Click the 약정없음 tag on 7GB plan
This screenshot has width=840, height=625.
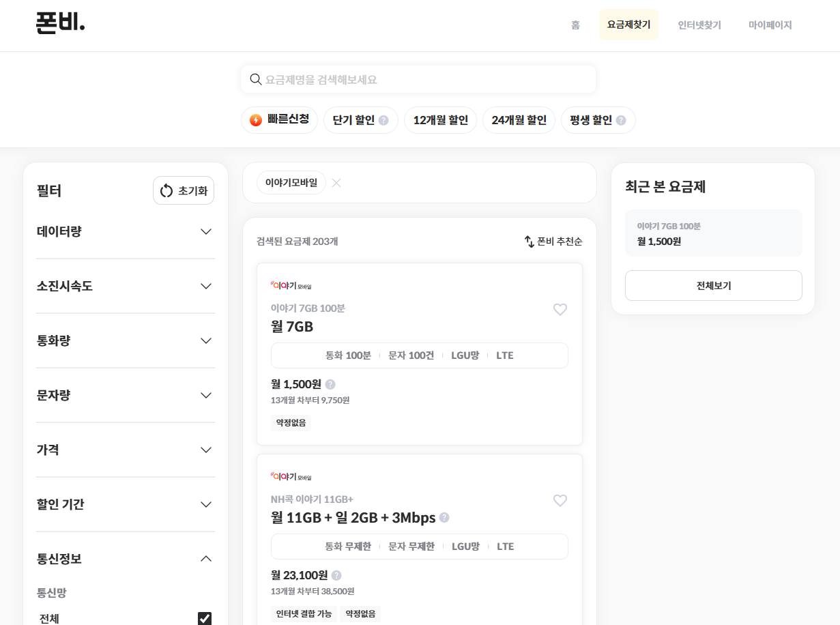point(291,423)
